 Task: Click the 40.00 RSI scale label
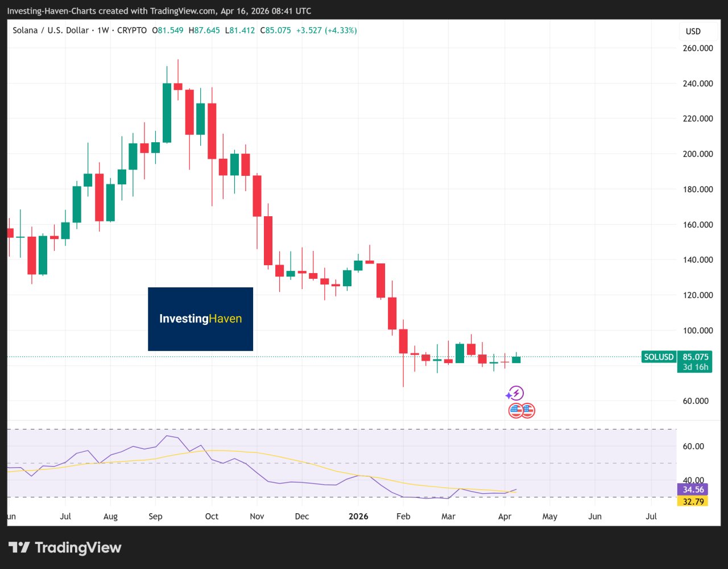693,480
